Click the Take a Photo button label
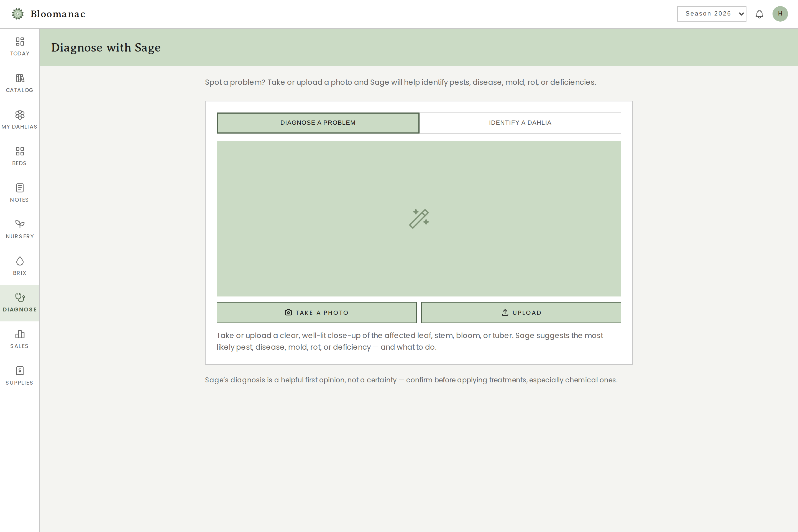 (322, 313)
